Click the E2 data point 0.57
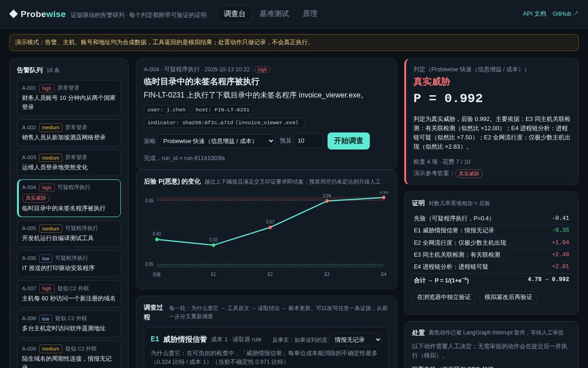 point(270,227)
